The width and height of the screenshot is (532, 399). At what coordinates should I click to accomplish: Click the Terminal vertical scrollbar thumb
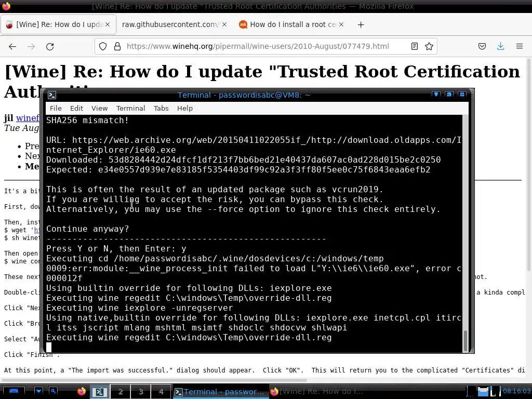pyautogui.click(x=465, y=340)
